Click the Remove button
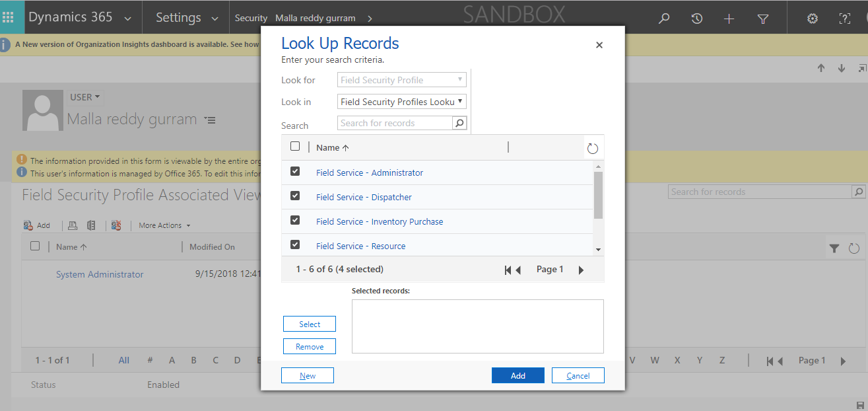Screen dimensions: 868x411 [x=310, y=346]
